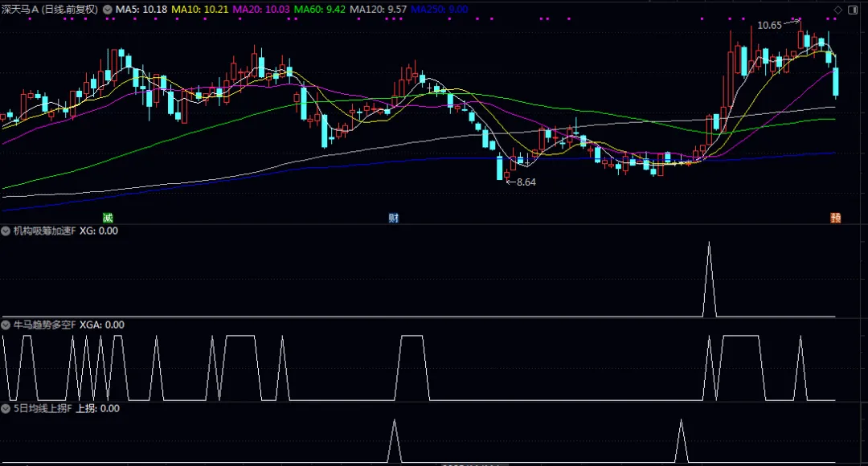Click the 机构吸筹加速F signal spike
The image size is (868, 466).
tap(709, 278)
